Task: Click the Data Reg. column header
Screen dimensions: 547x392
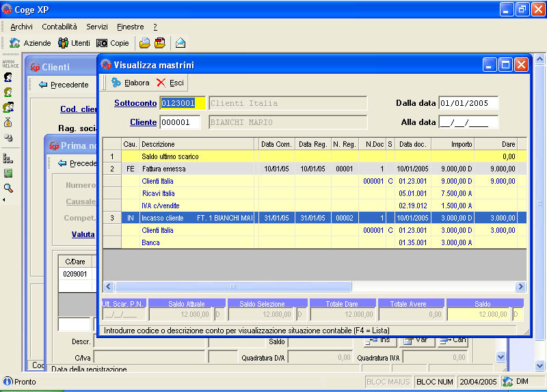Action: coord(312,144)
